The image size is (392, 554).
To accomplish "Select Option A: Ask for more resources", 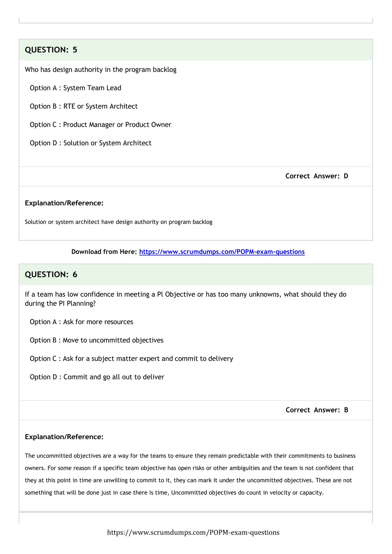I will (82, 322).
